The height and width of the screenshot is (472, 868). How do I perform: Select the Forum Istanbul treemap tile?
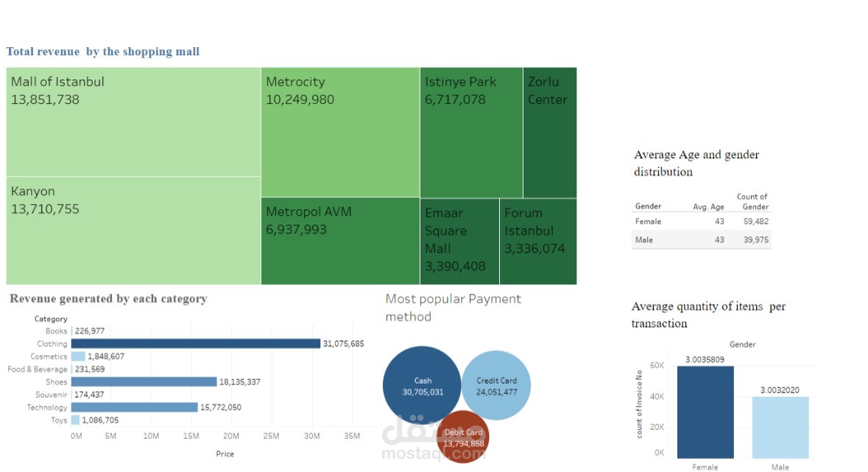click(539, 242)
